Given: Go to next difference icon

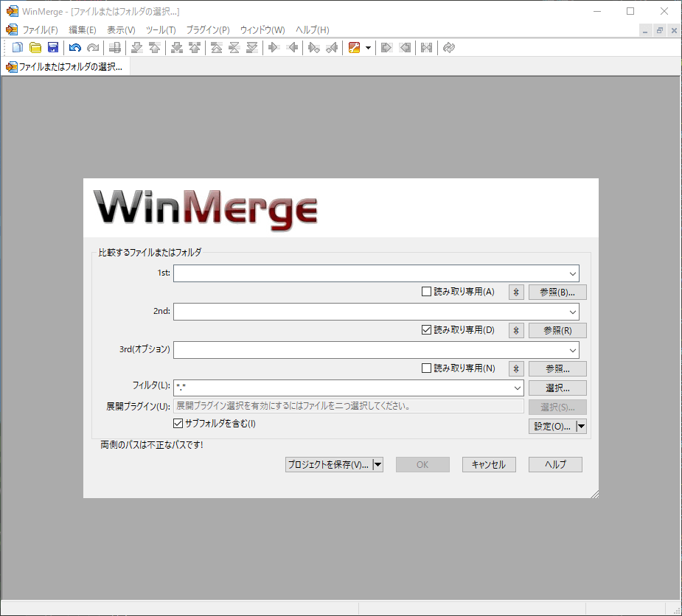Looking at the screenshot, I should point(137,47).
